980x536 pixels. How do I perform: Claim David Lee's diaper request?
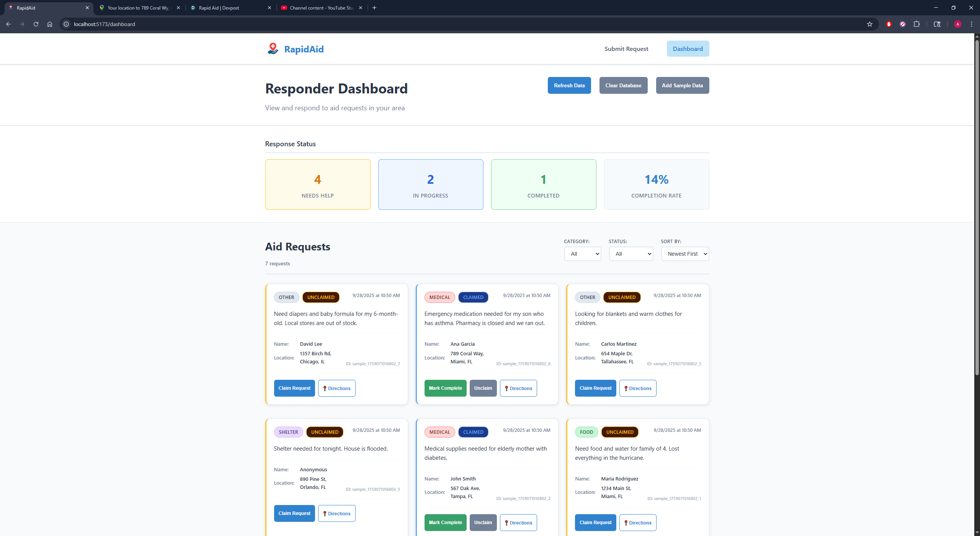[x=294, y=388]
